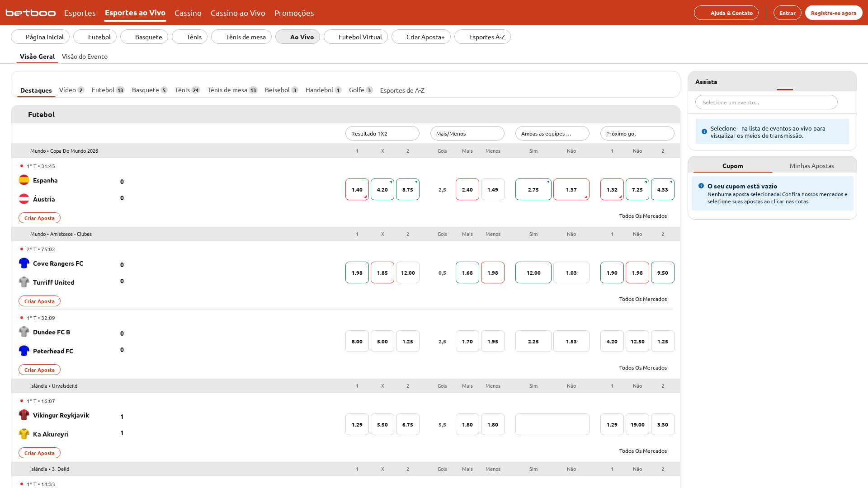Screen dimensions: 868x488
Task: Select the Visão Geral tab
Action: [x=37, y=56]
